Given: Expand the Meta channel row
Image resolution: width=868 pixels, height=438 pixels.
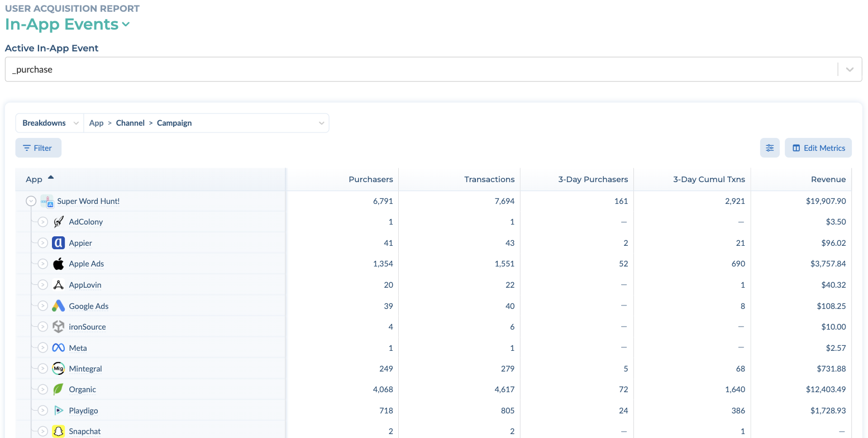Looking at the screenshot, I should [43, 348].
